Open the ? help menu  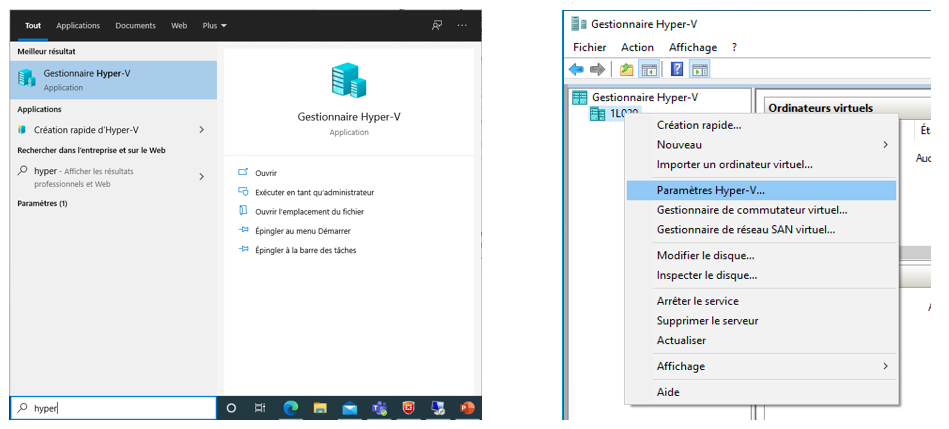[734, 47]
